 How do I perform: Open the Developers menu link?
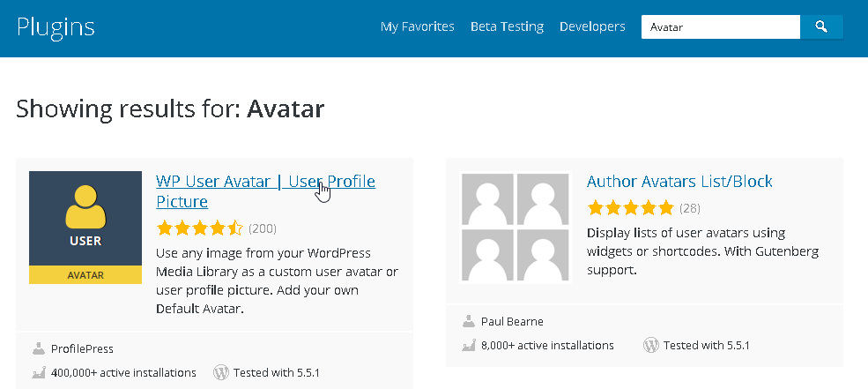(x=592, y=26)
